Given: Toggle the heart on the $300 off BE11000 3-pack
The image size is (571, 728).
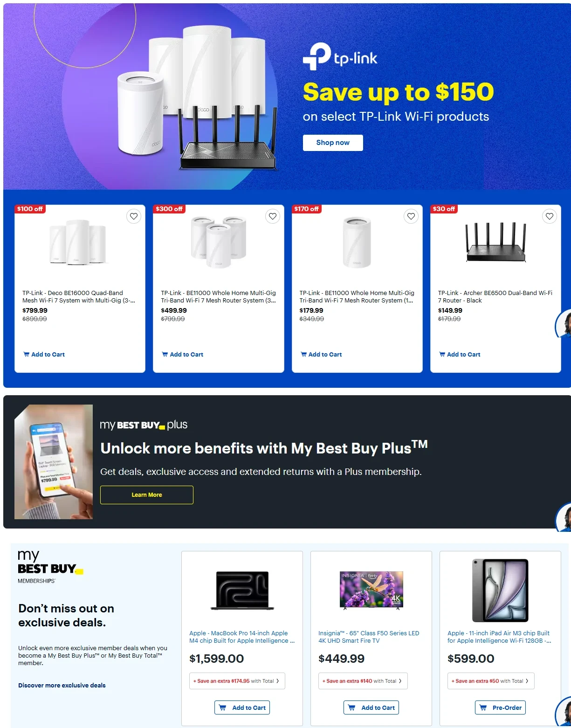Looking at the screenshot, I should click(x=273, y=216).
